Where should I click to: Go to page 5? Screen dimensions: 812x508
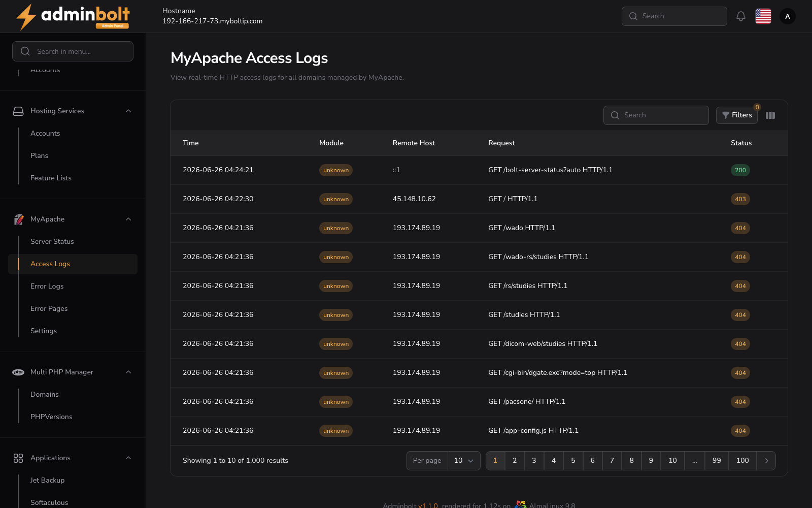573,461
